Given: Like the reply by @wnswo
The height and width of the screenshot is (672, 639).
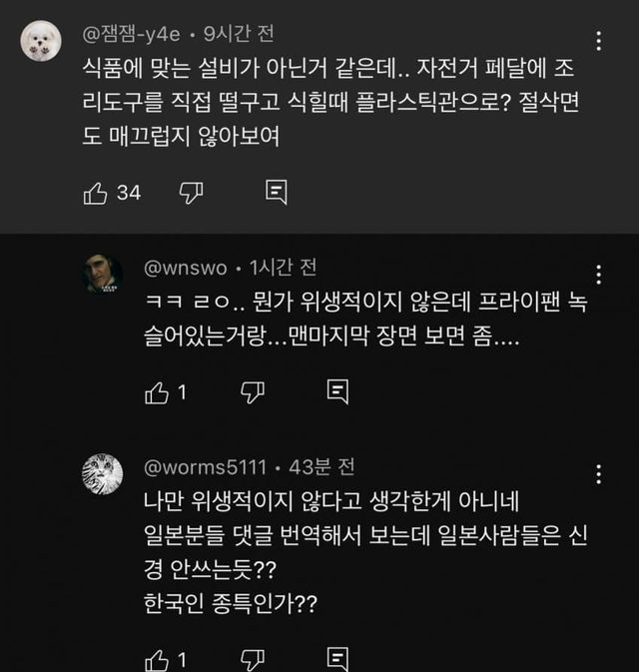Looking at the screenshot, I should (157, 392).
